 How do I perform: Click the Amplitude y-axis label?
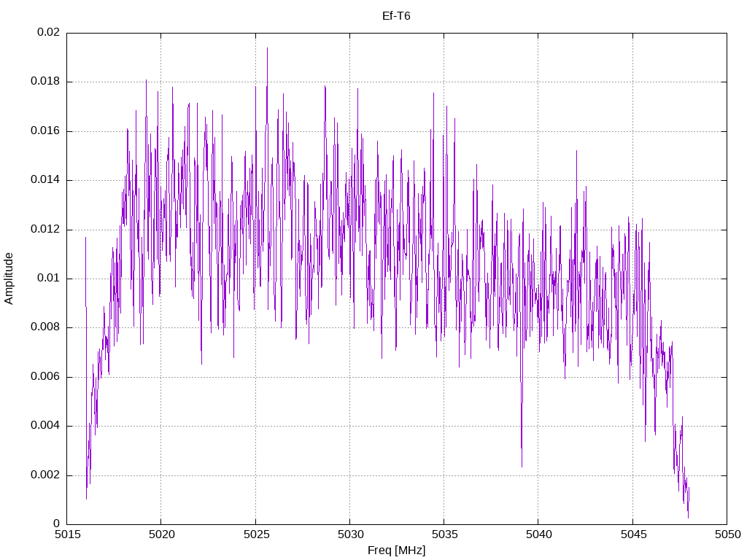click(x=9, y=279)
